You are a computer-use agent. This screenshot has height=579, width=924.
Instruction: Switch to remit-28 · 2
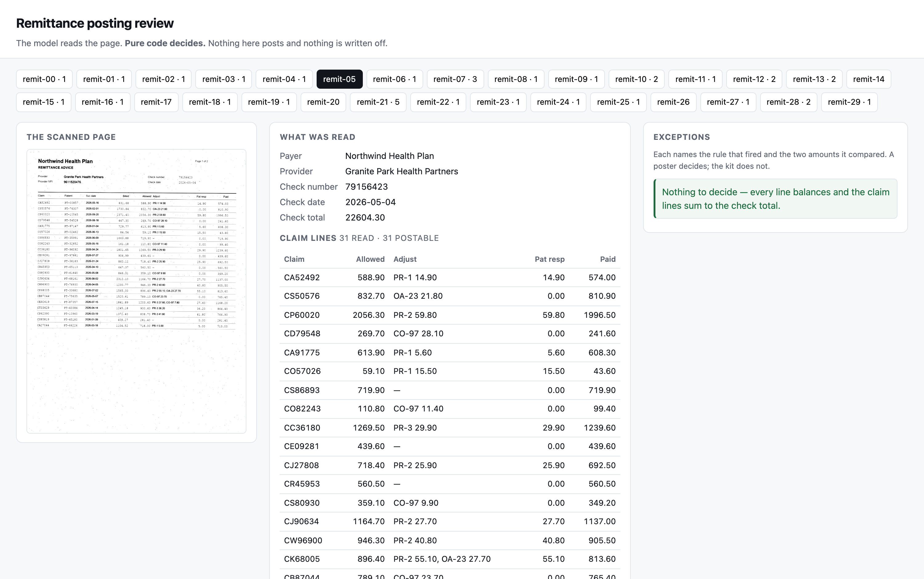click(788, 102)
